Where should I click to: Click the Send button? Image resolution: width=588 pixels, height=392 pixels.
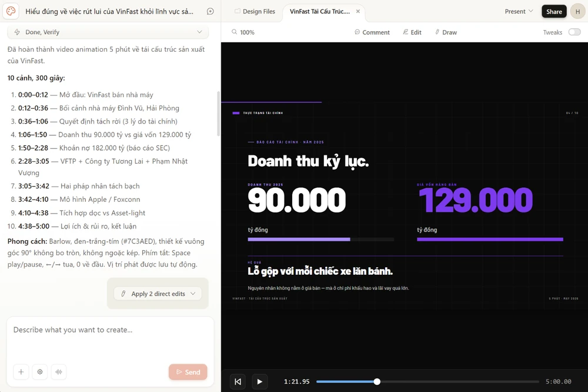click(x=188, y=372)
